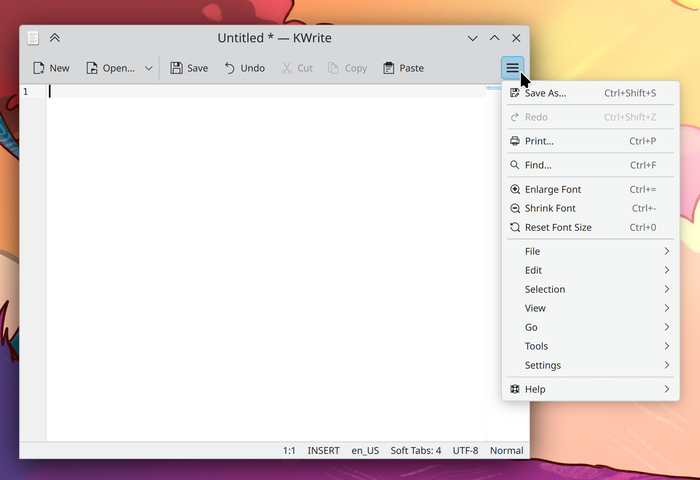Open Find... from the menu

coord(537,165)
